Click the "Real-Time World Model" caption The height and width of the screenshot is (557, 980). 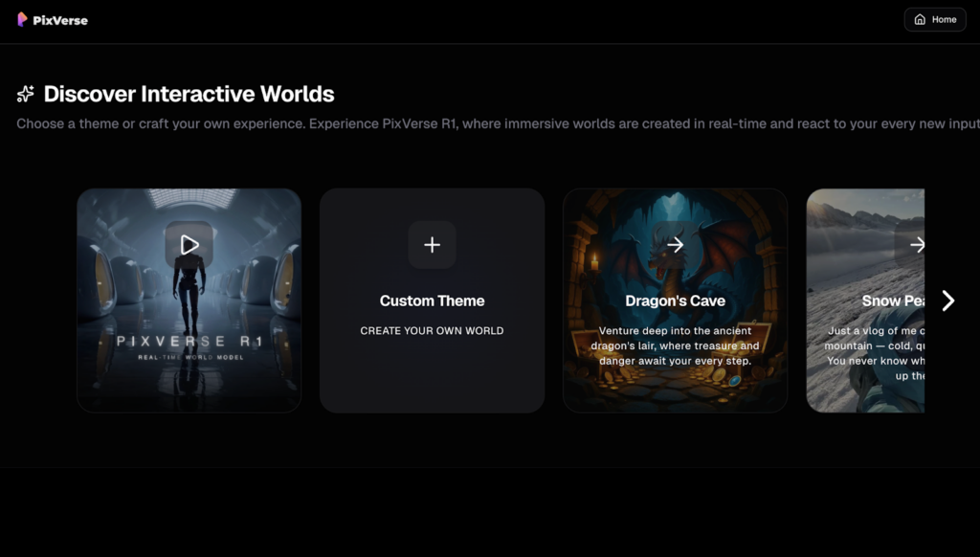pos(189,357)
